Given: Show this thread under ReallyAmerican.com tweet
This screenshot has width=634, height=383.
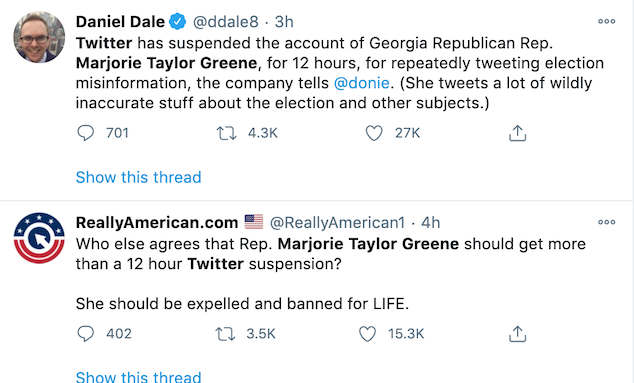Looking at the screenshot, I should pyautogui.click(x=138, y=376).
